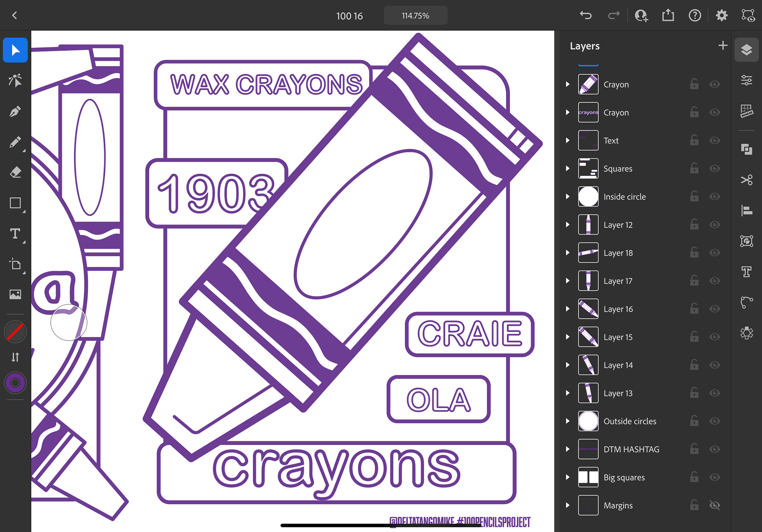Expand the DTM HASHTAG layer
This screenshot has width=762, height=532.
pos(568,449)
